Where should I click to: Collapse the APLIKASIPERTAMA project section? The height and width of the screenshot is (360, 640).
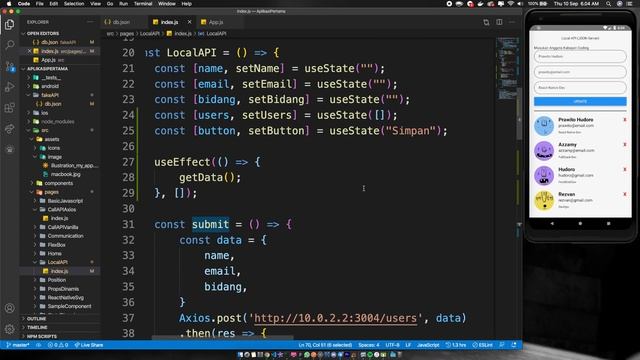[61, 69]
